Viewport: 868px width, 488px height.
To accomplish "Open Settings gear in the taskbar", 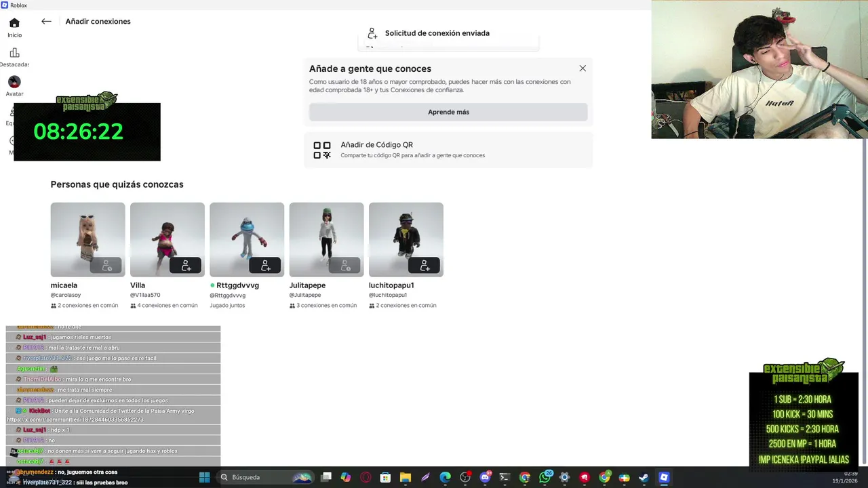I will (x=564, y=477).
